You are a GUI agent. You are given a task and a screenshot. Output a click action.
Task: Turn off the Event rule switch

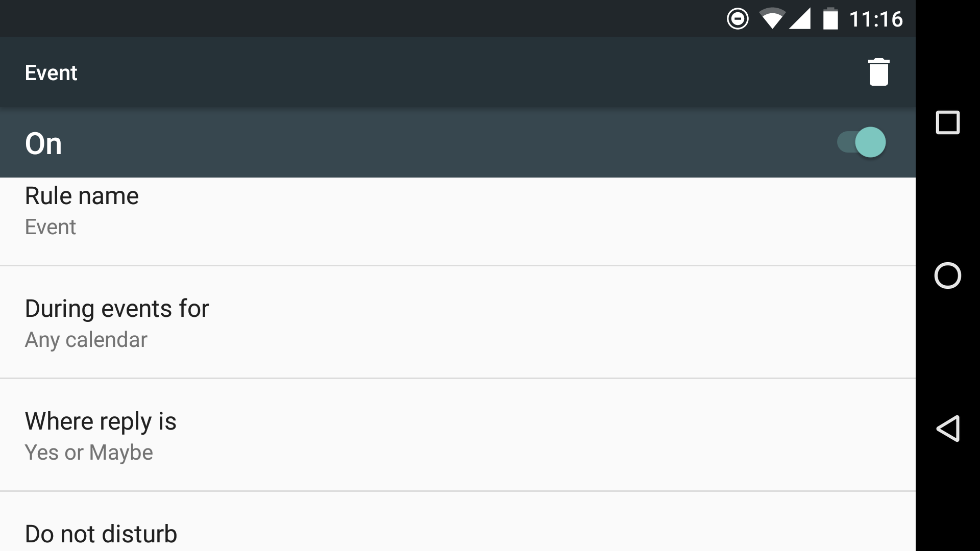[x=862, y=142]
